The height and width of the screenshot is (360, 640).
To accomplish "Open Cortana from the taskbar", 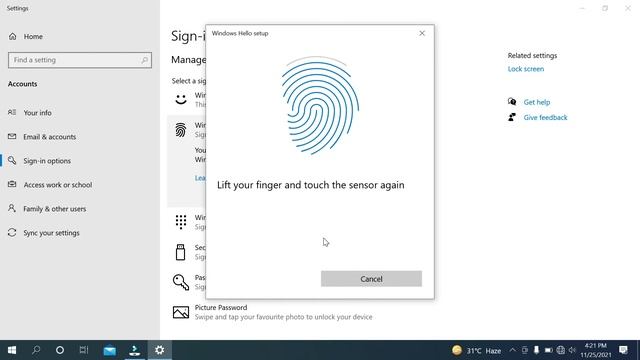I will click(x=60, y=350).
